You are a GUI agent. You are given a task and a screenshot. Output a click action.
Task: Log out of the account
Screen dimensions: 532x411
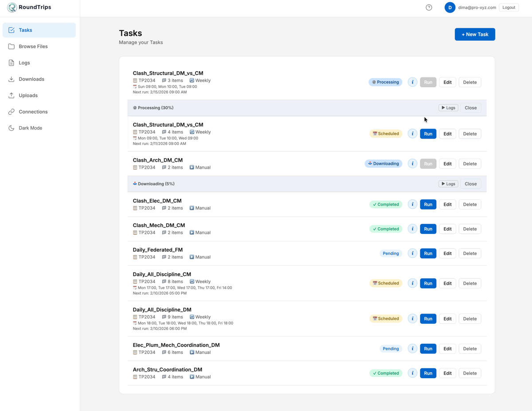pyautogui.click(x=509, y=8)
